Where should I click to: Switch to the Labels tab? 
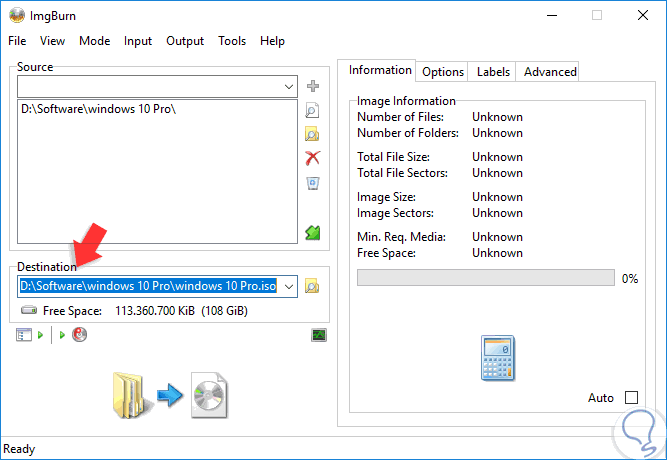coord(493,72)
